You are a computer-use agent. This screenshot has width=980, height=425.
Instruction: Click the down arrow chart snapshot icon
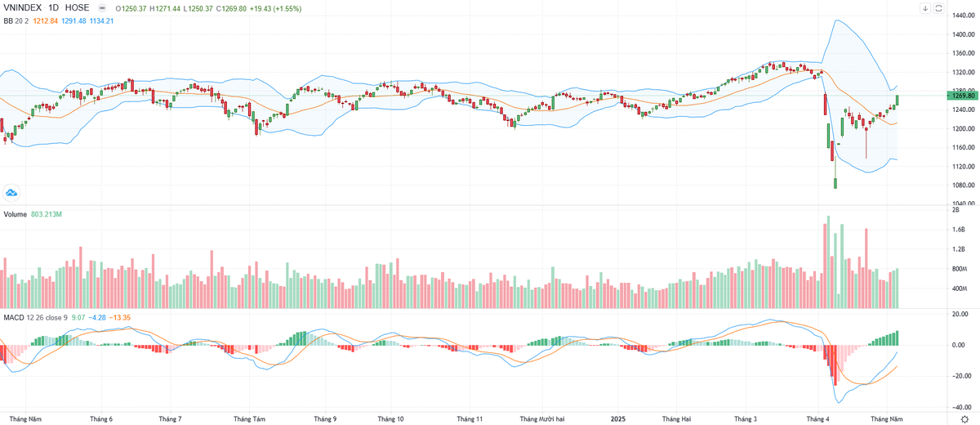click(924, 8)
